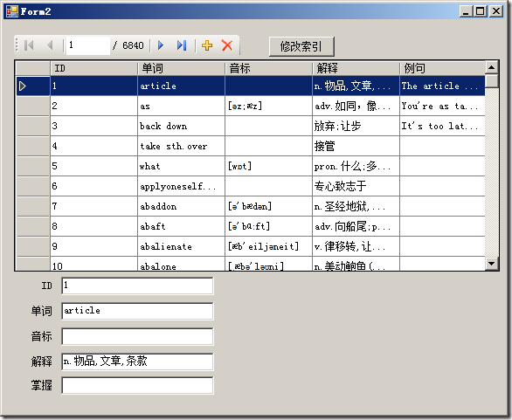
Task: Focus the 解释 text field
Action: pyautogui.click(x=137, y=361)
